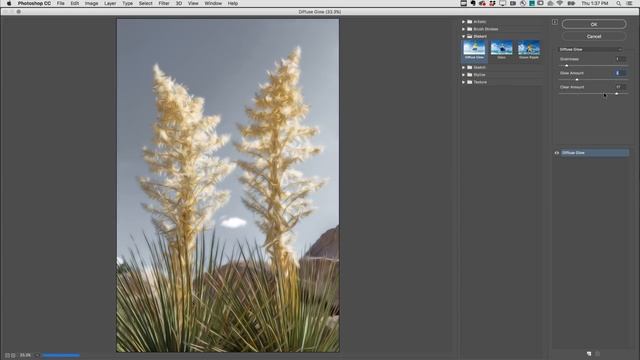Select the Glass filter thumbnail
Viewport: 640px width, 360px height.
[502, 50]
